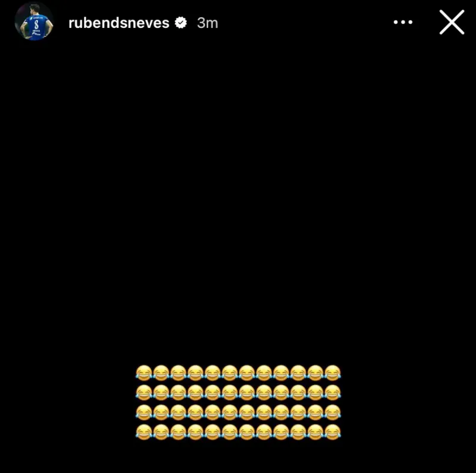Click the second-to-last emoji in the top row
This screenshot has width=476, height=473.
click(315, 373)
